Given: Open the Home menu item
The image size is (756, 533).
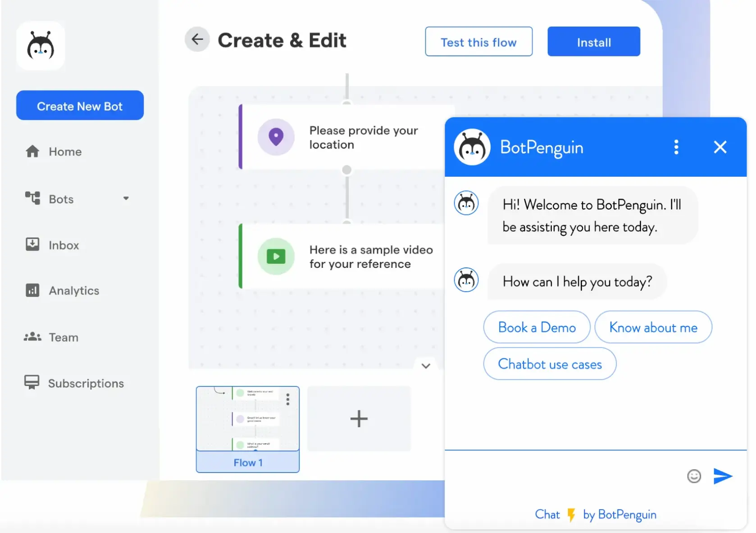Looking at the screenshot, I should 54,152.
